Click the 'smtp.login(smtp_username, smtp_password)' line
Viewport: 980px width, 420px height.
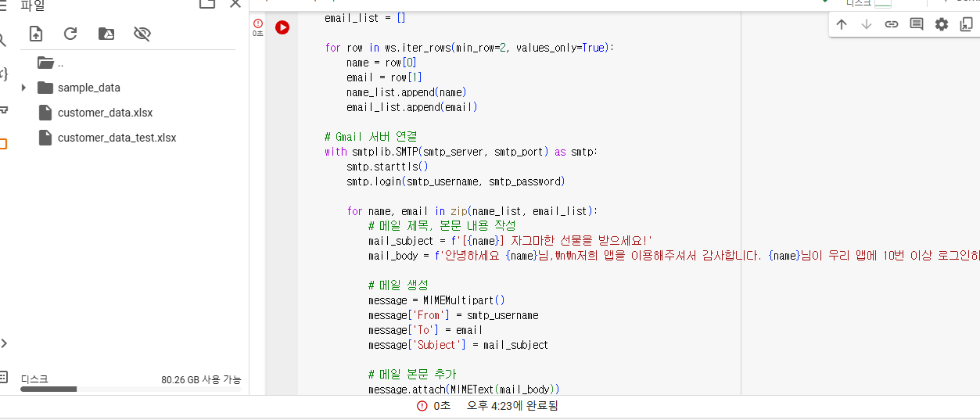pyautogui.click(x=455, y=181)
